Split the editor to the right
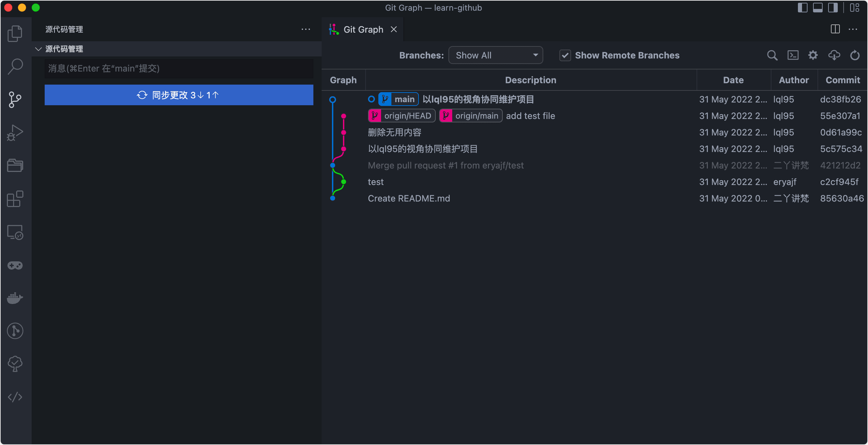The width and height of the screenshot is (868, 445). [x=835, y=29]
